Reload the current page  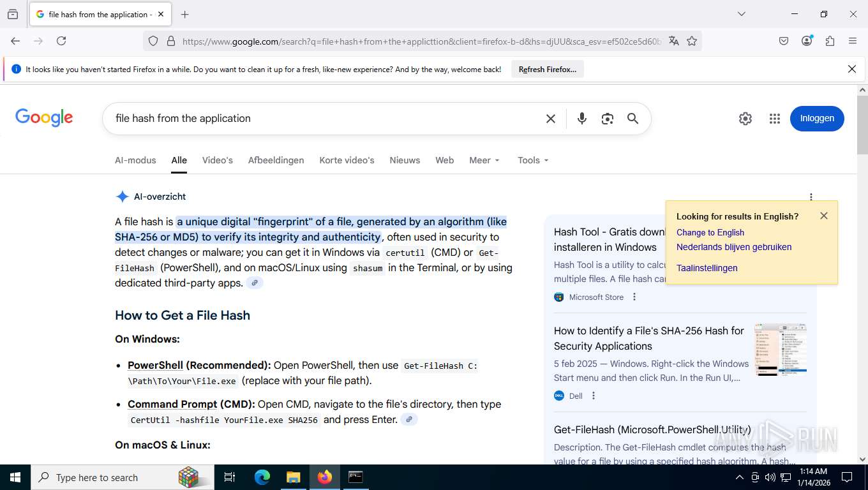coord(61,41)
